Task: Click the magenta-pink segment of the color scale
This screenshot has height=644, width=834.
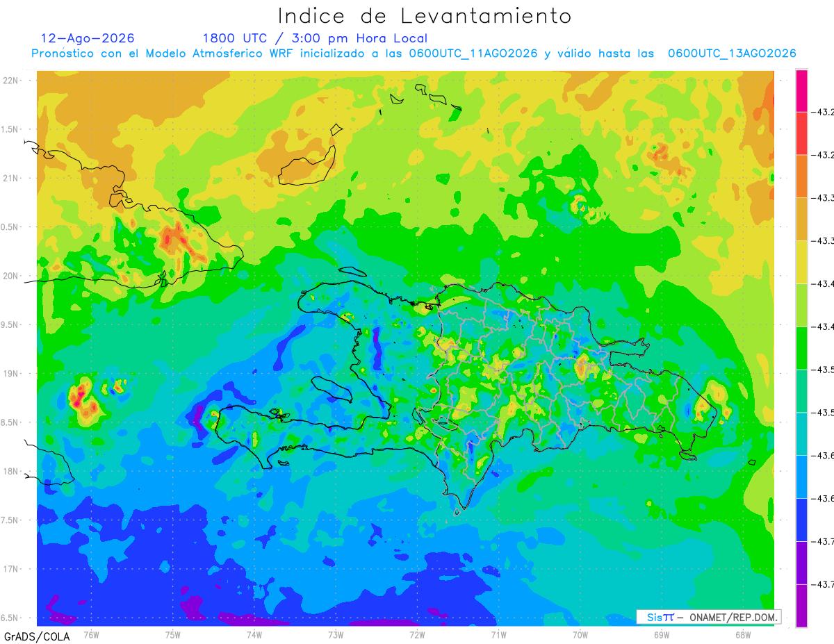Action: tap(801, 91)
